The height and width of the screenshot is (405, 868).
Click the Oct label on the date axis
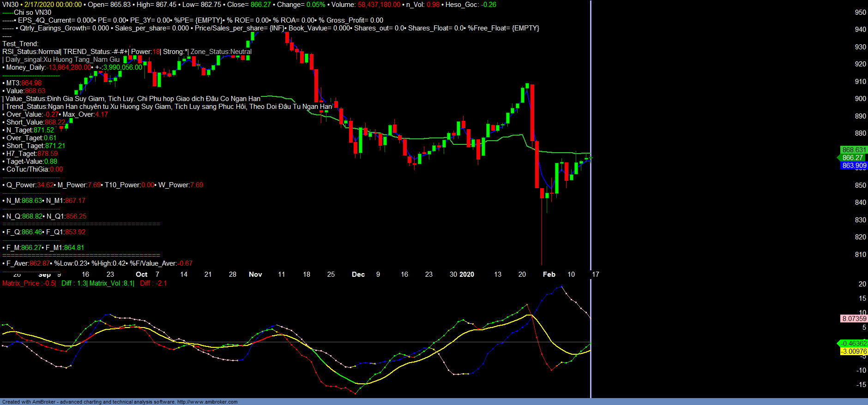pyautogui.click(x=141, y=274)
